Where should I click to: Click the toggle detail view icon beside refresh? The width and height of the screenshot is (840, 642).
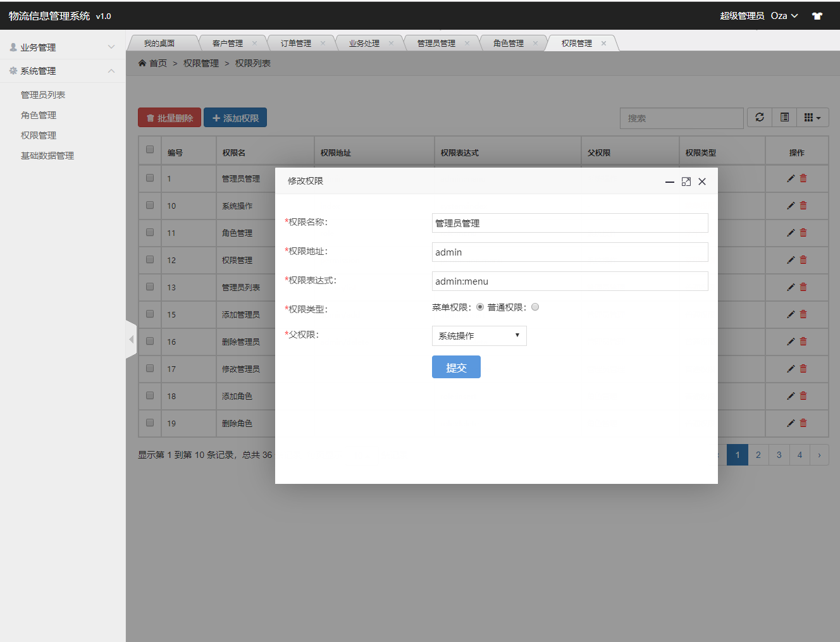784,117
